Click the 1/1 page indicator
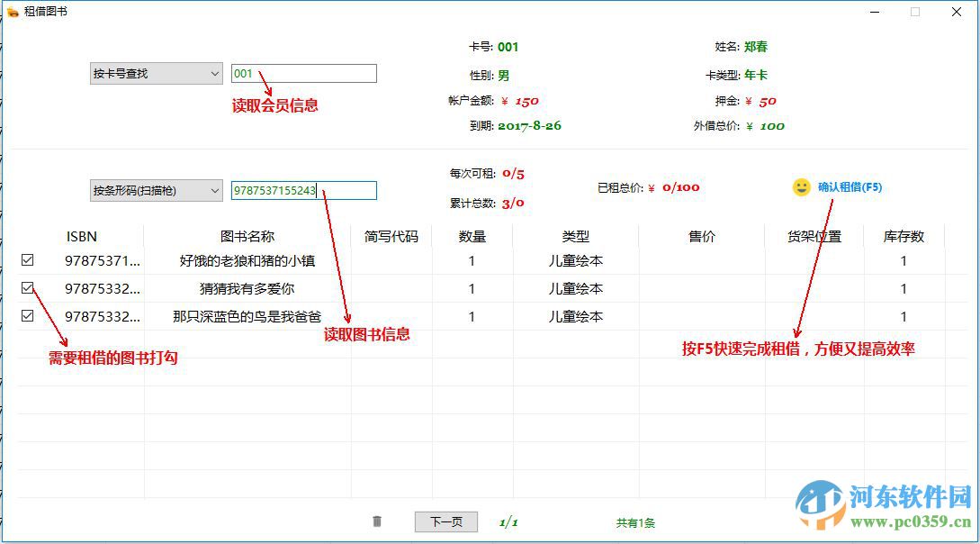980x544 pixels. (x=510, y=521)
